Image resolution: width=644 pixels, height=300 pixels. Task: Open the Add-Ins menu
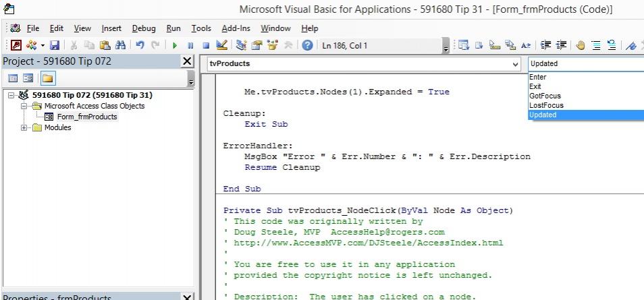point(236,28)
